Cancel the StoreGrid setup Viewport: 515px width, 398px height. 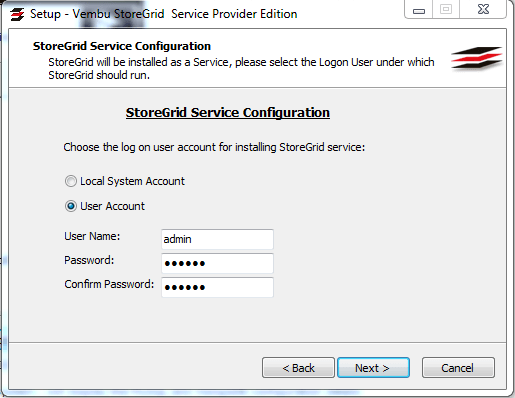(x=458, y=368)
